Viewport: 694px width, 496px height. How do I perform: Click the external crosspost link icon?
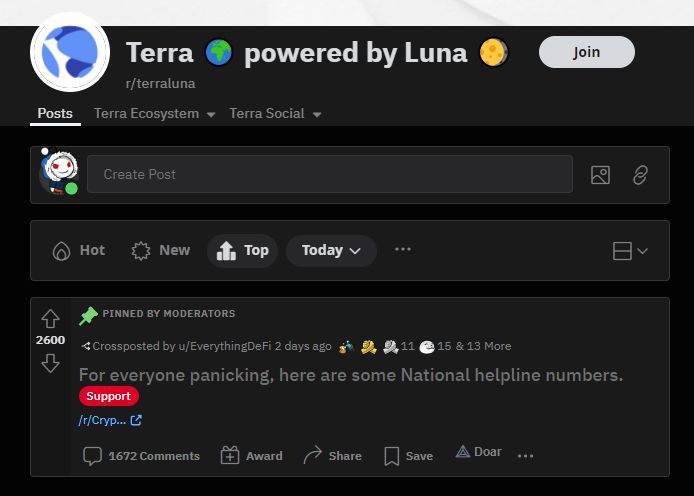136,420
